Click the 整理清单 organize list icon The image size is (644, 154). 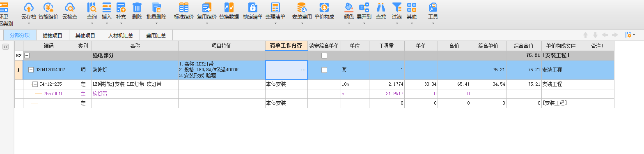[275, 7]
